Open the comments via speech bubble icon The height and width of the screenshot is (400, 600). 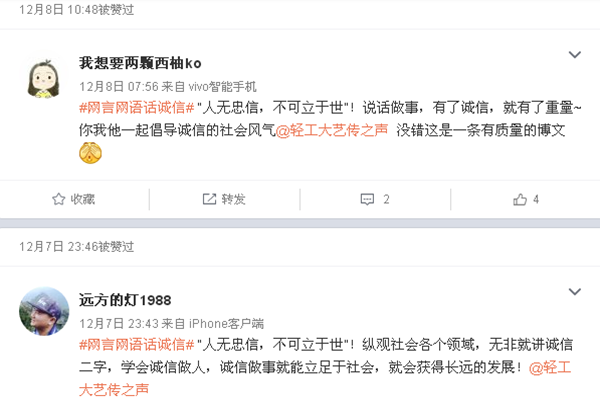pyautogui.click(x=367, y=199)
